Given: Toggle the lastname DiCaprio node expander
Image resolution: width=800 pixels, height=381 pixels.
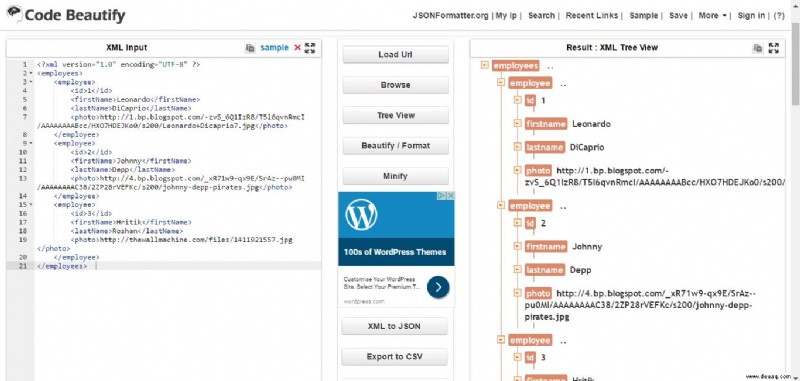Looking at the screenshot, I should pyautogui.click(x=518, y=147).
